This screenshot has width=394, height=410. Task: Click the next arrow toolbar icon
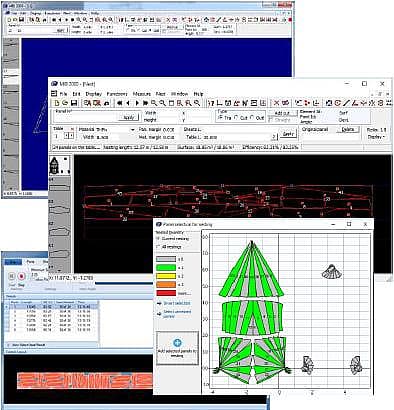(x=137, y=103)
